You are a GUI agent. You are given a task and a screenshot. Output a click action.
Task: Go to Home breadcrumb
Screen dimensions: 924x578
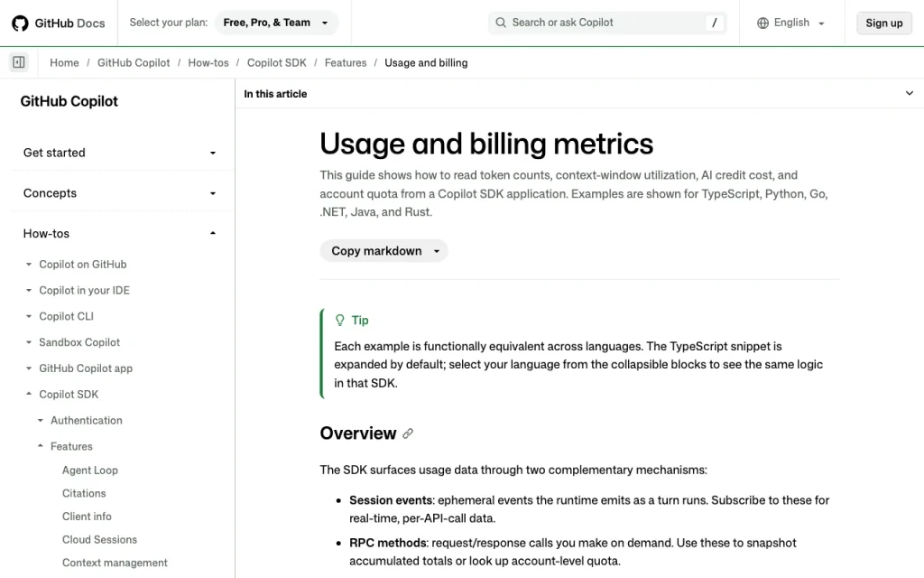[x=64, y=62]
